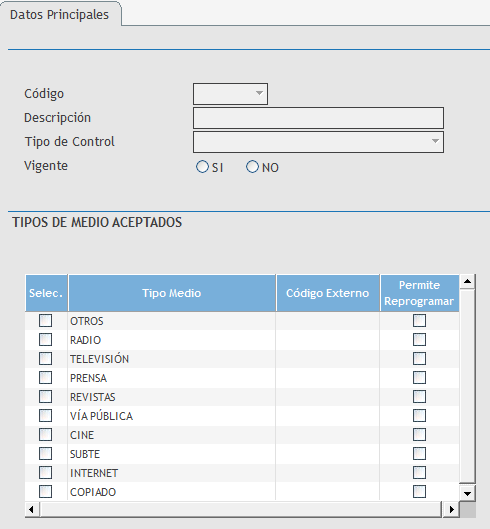Image resolution: width=490 pixels, height=529 pixels.
Task: Select the CINE media type row text
Action: [82, 435]
